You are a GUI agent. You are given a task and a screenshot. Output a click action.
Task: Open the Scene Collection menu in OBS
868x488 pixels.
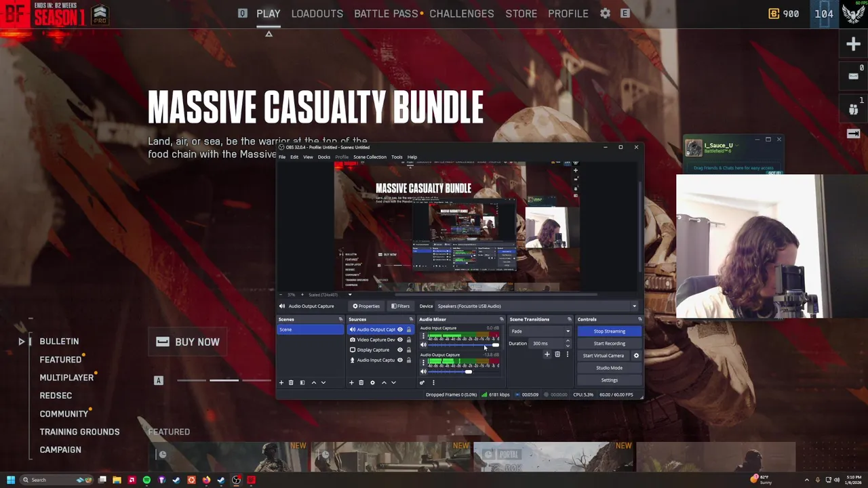[x=370, y=157]
